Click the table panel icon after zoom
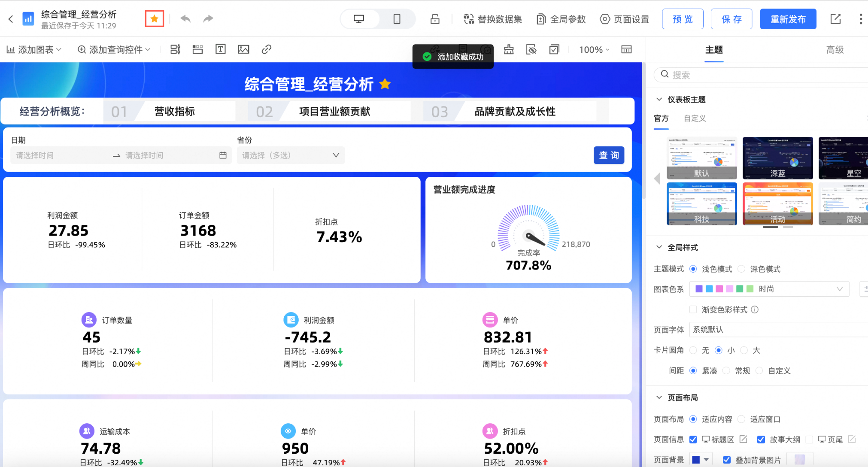Viewport: 868px width, 467px height. pos(626,49)
